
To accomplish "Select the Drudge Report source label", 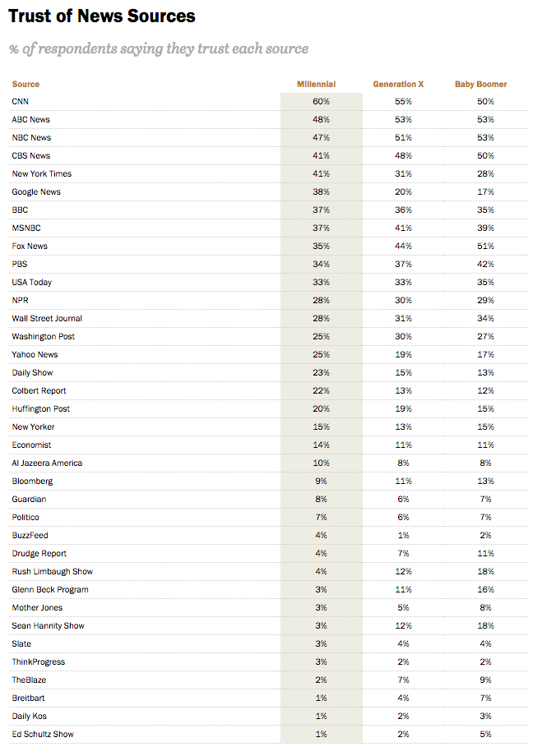I will tap(39, 554).
